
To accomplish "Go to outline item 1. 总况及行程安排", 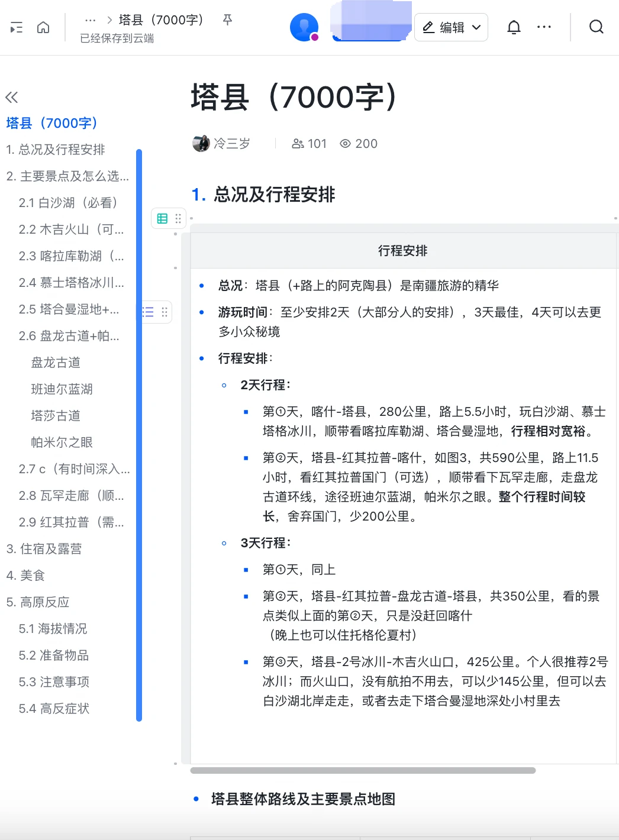I will coord(56,150).
